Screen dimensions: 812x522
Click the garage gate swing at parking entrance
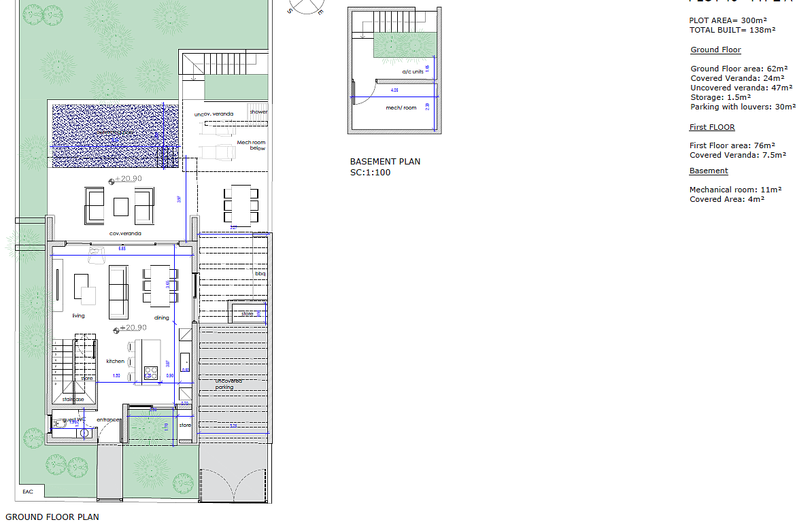[235, 485]
